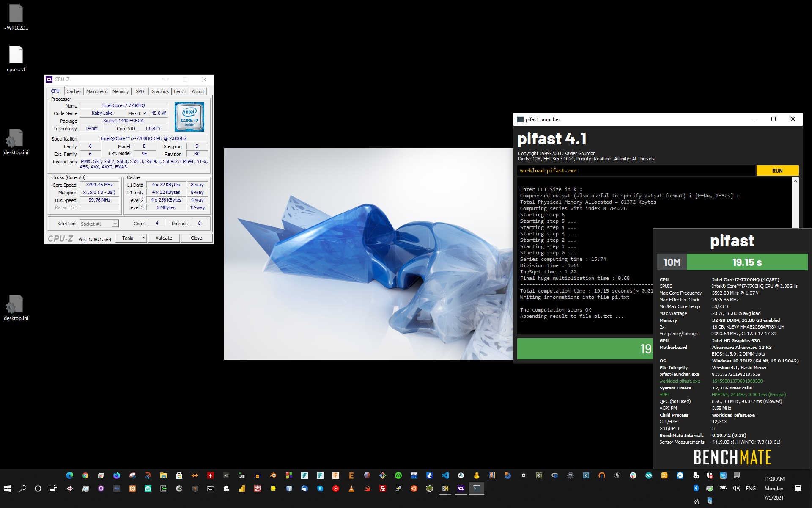The image size is (812, 508).
Task: Click battery status tray icon
Action: (x=723, y=488)
